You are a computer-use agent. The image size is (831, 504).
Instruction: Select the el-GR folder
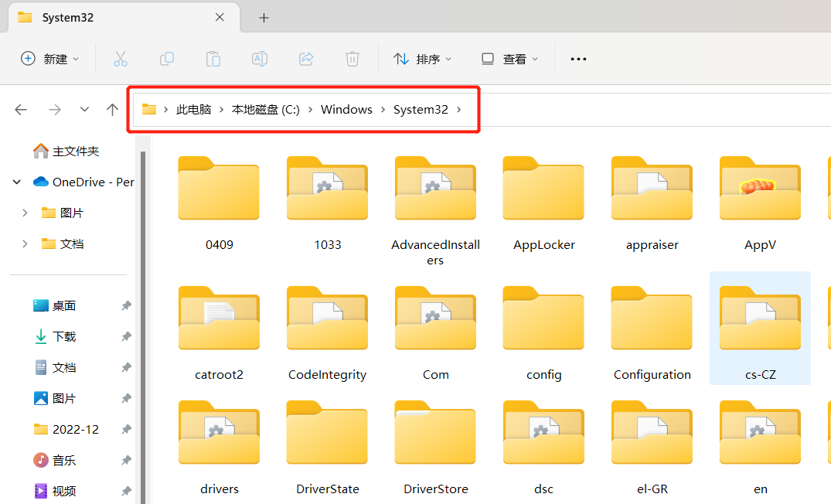tap(652, 448)
